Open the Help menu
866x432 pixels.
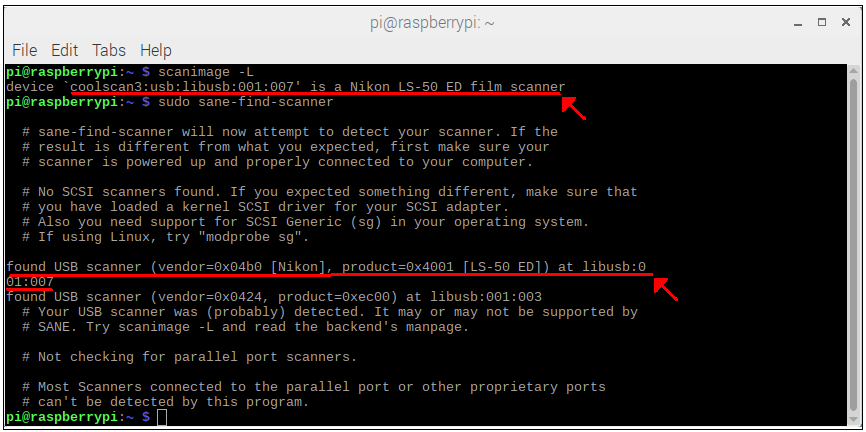click(x=156, y=50)
